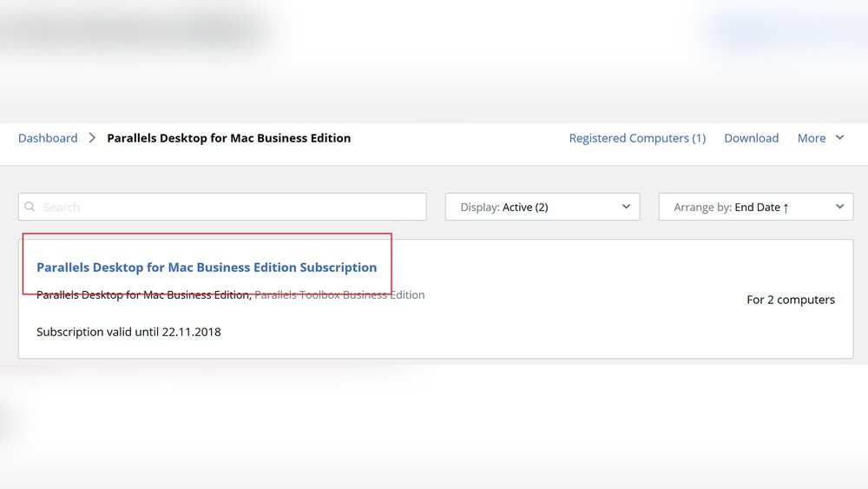Expand the More menu
The image size is (868, 489).
(812, 138)
